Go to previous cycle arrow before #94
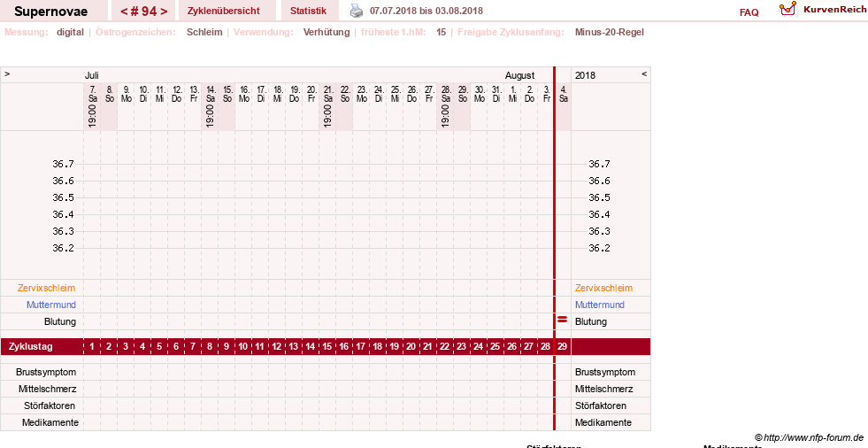 click(x=124, y=12)
